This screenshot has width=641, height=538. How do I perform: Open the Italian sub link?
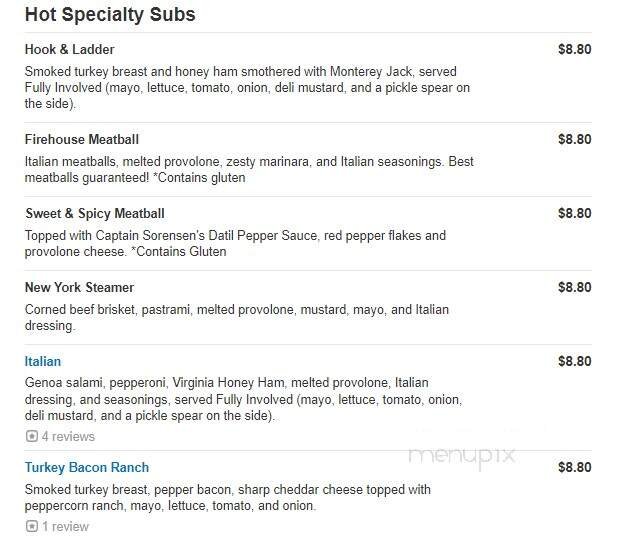tap(43, 361)
